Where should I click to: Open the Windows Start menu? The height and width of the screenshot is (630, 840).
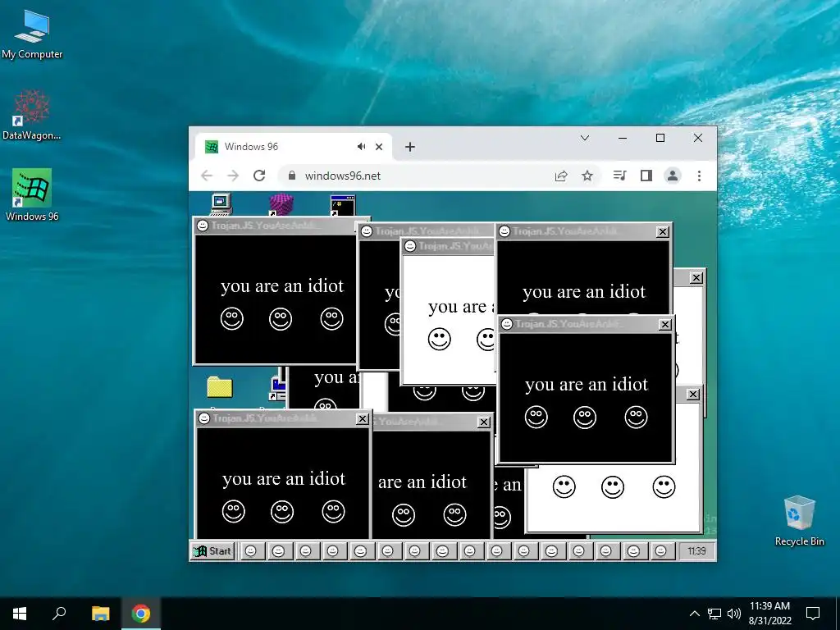pos(20,614)
